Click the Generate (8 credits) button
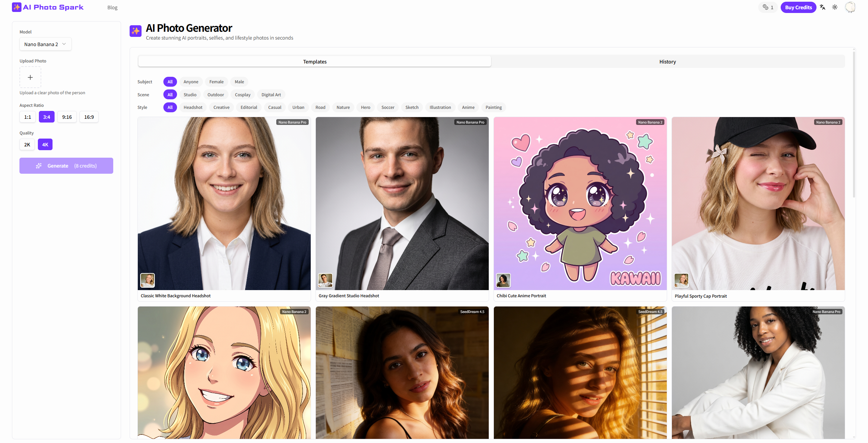 66,166
